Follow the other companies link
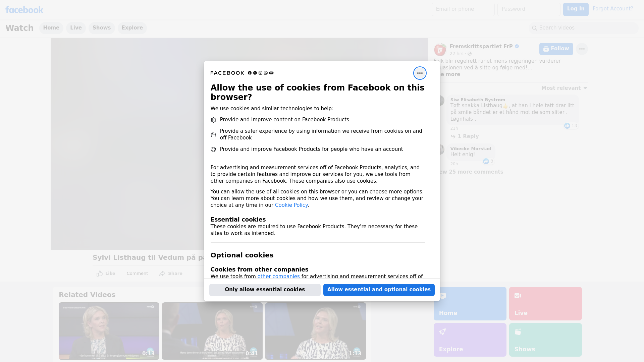 point(278,277)
